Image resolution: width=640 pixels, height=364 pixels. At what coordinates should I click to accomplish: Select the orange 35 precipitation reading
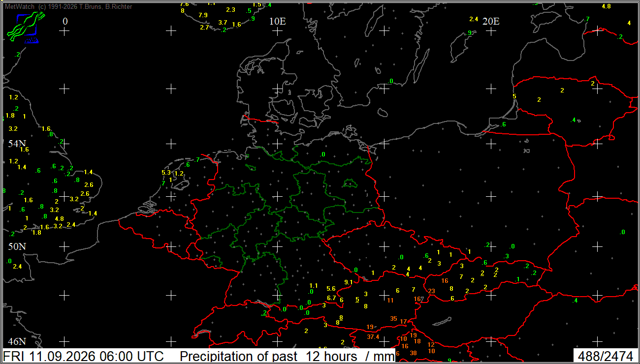[x=393, y=319]
